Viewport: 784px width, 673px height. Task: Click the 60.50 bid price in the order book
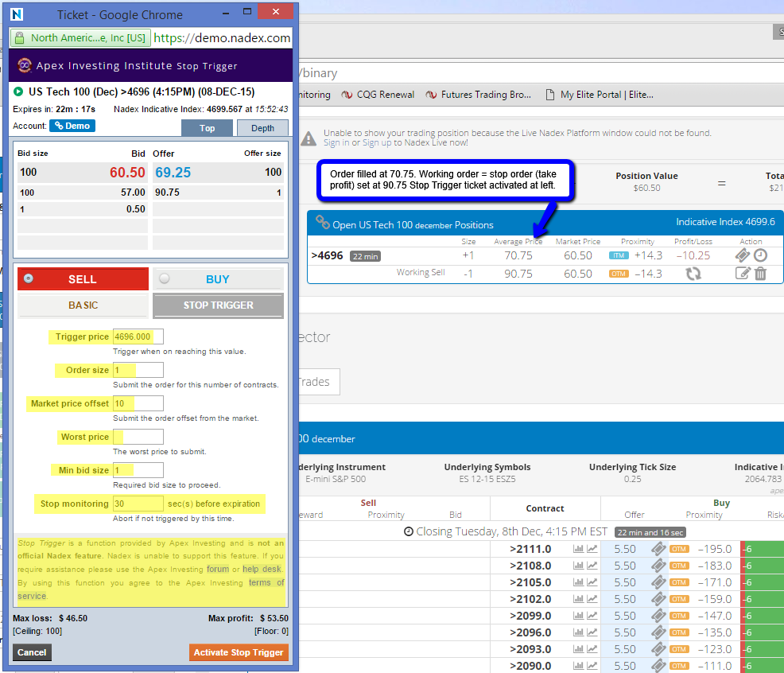127,173
